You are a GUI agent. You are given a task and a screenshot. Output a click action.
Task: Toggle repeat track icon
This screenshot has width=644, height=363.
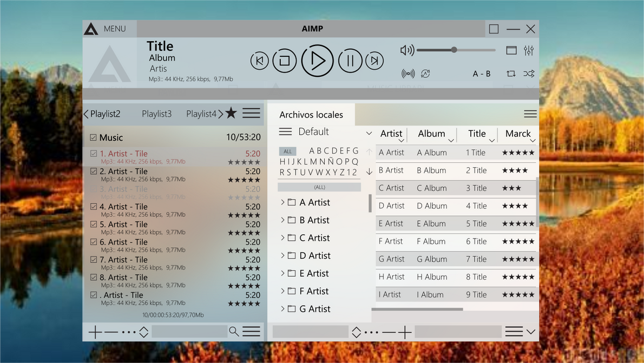[x=511, y=74]
